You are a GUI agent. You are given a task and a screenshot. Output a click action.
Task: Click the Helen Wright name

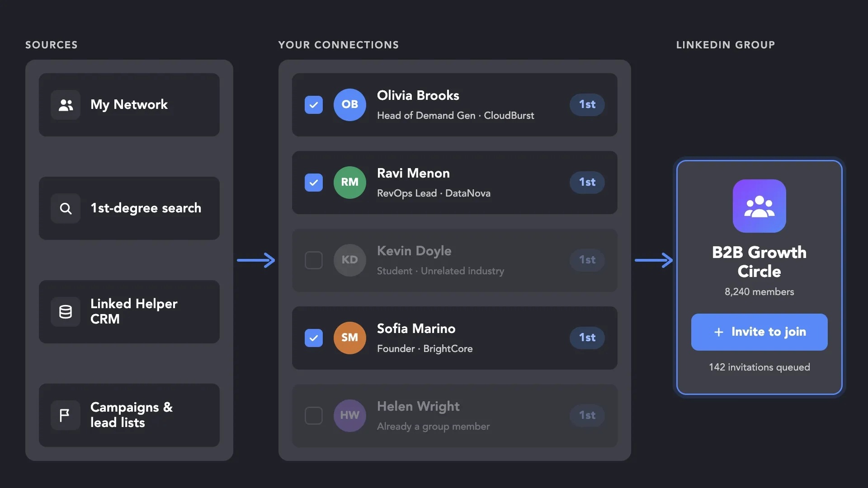418,407
